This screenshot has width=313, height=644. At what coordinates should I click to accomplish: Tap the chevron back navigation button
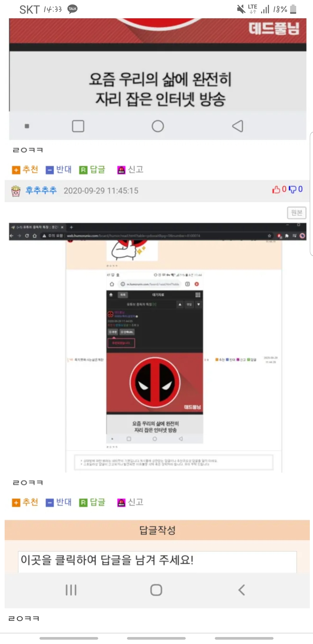(241, 590)
